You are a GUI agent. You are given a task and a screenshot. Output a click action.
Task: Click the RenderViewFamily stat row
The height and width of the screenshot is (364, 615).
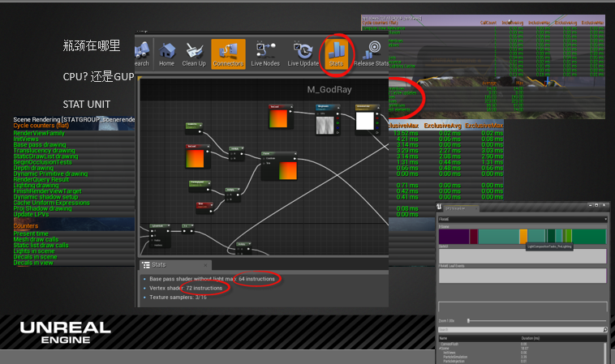[39, 133]
